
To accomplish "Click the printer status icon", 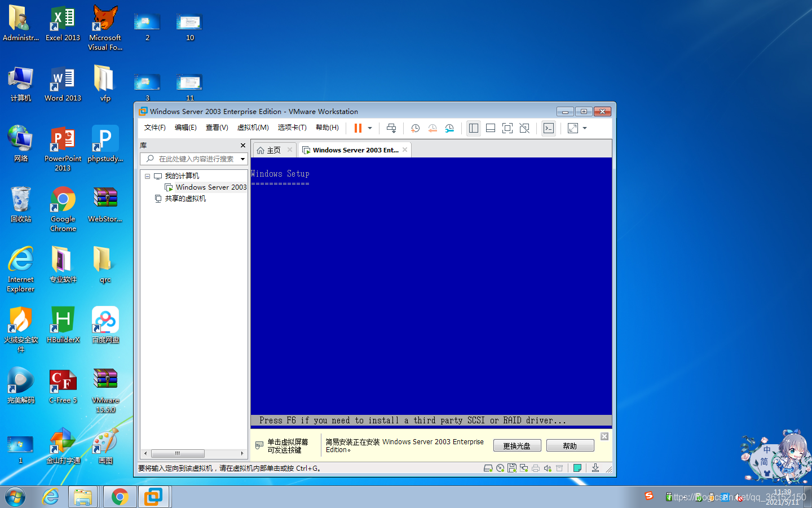I will pos(536,468).
